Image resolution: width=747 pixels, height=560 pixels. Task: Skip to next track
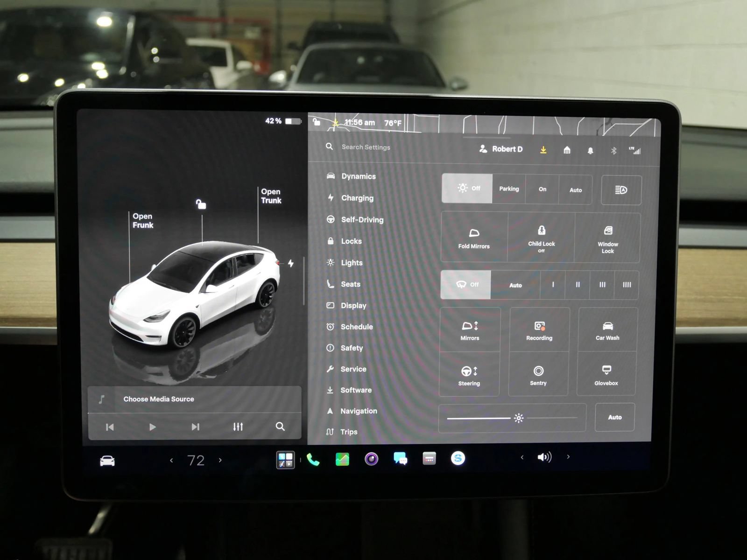click(196, 427)
